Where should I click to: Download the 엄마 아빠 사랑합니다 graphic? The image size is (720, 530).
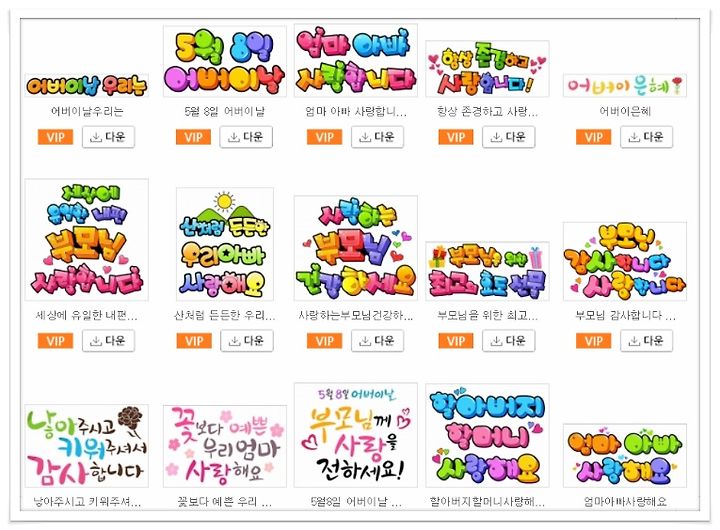(377, 137)
